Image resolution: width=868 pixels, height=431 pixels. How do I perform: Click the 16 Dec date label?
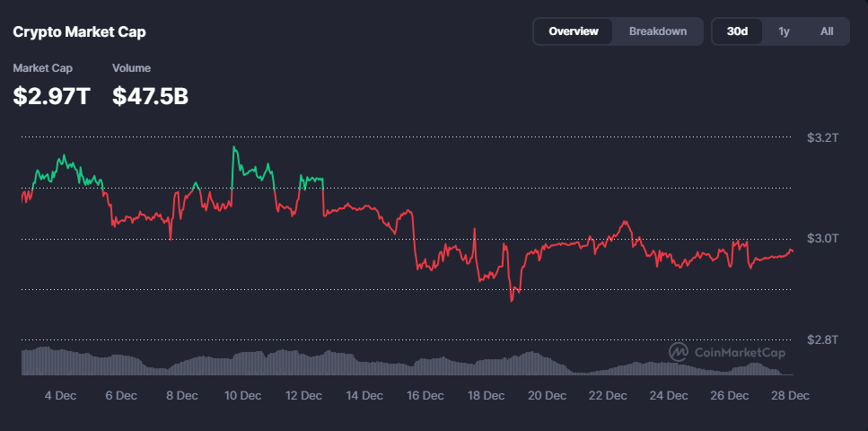point(425,395)
